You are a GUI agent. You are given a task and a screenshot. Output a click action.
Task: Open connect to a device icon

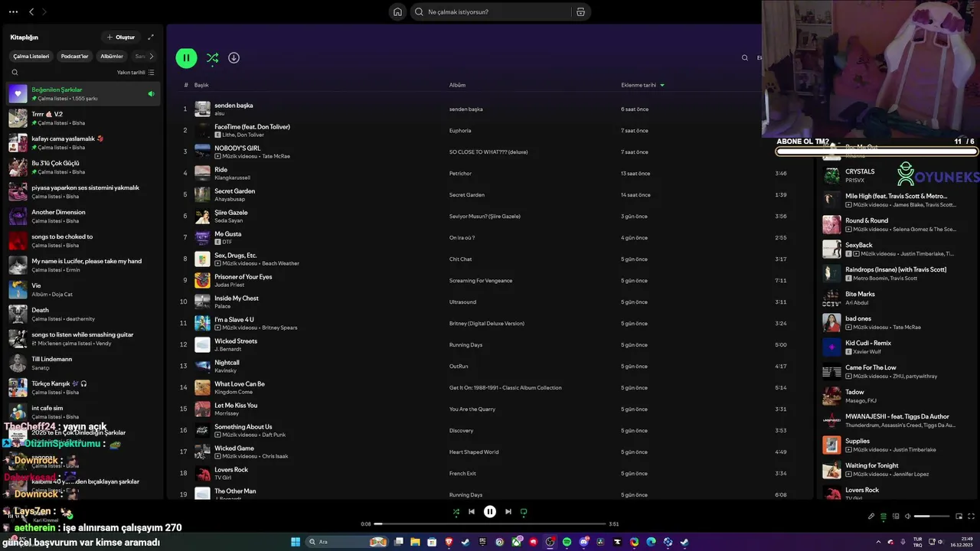click(x=895, y=517)
